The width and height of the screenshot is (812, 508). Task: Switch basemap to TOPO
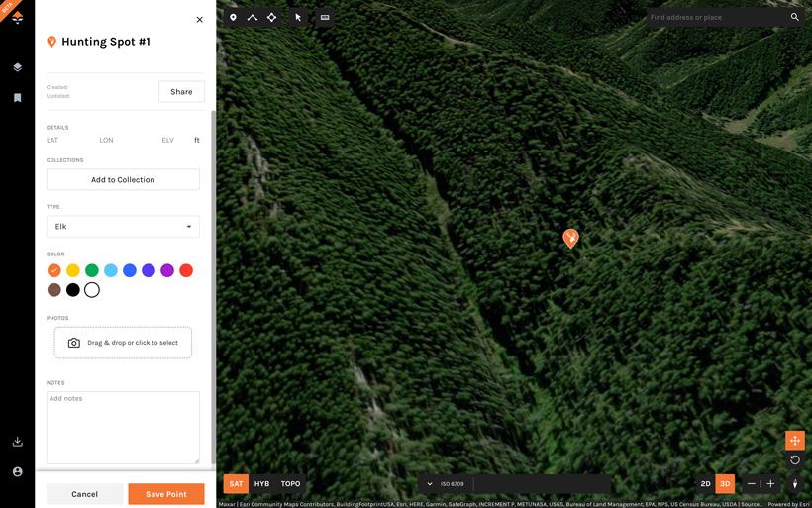click(x=290, y=484)
